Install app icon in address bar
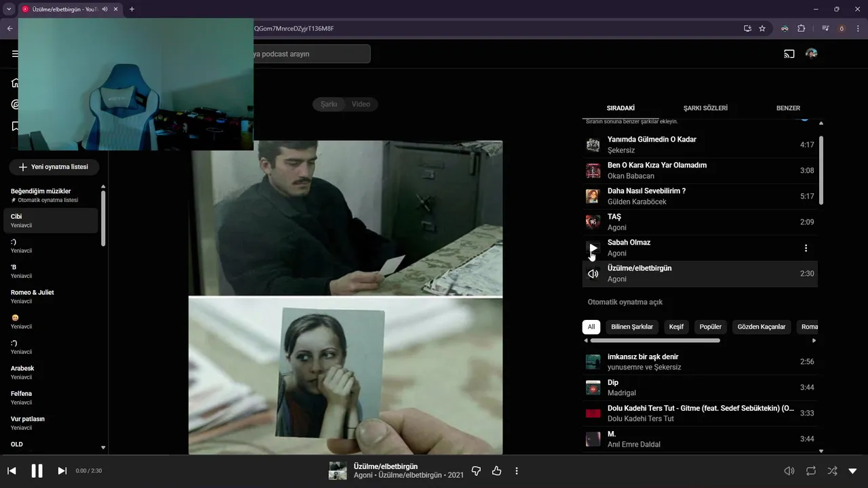This screenshot has width=868, height=488. 747,28
